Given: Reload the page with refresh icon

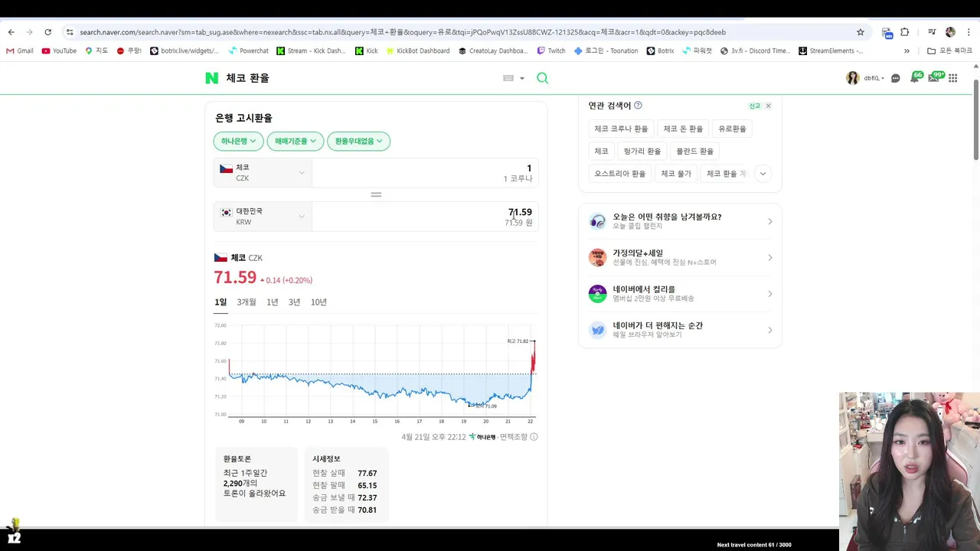Looking at the screenshot, I should pos(47,32).
